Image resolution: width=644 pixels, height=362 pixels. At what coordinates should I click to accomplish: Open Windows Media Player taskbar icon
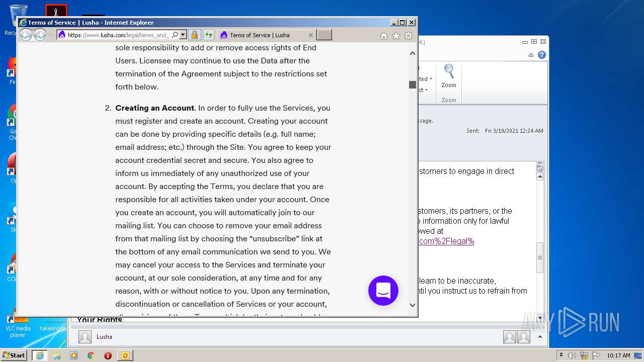click(x=74, y=355)
